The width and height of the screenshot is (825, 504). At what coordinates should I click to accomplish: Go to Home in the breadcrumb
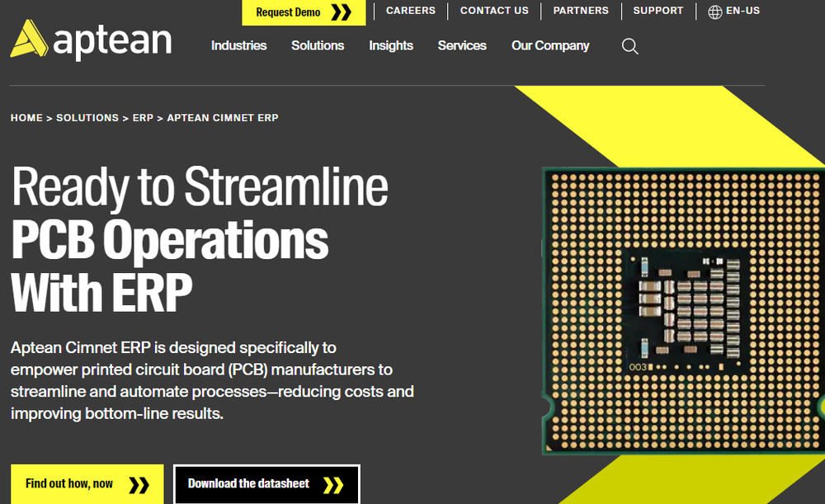click(x=26, y=118)
